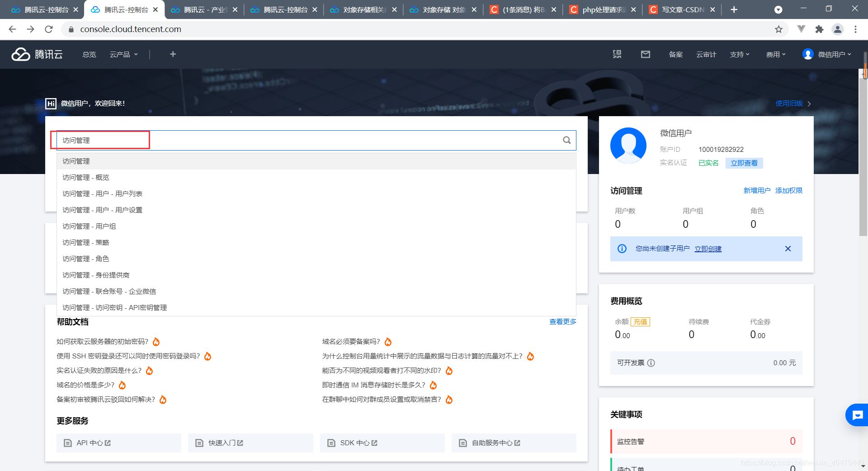
Task: Select suggestion 访问管理 - 用户组
Action: coord(316,226)
